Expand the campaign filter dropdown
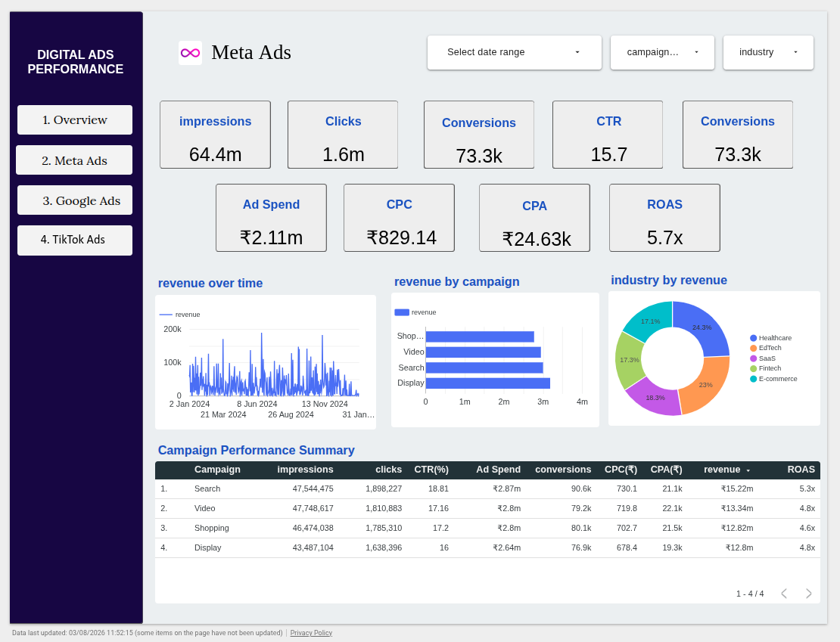Screen dimensions: 840x642 [x=662, y=52]
